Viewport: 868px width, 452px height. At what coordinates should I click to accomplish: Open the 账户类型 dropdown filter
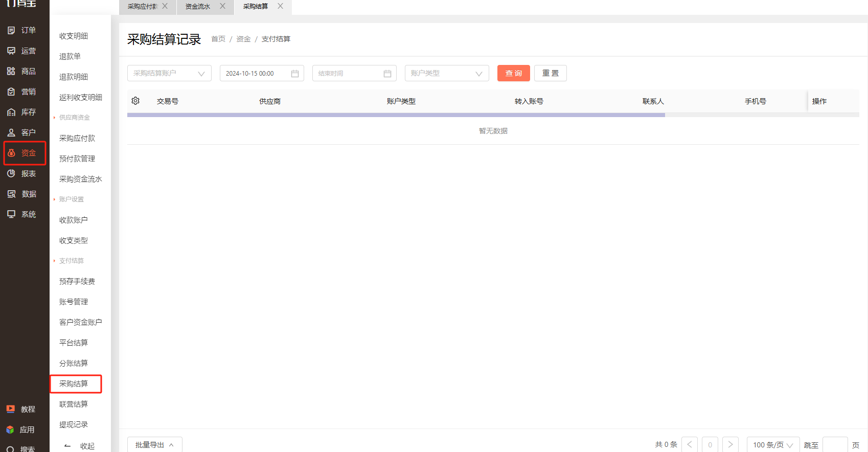pyautogui.click(x=447, y=73)
